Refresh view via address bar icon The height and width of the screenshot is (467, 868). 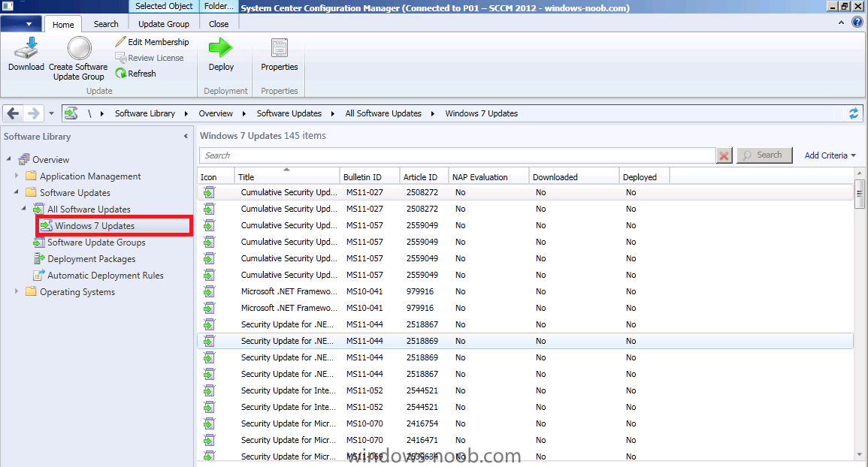854,113
